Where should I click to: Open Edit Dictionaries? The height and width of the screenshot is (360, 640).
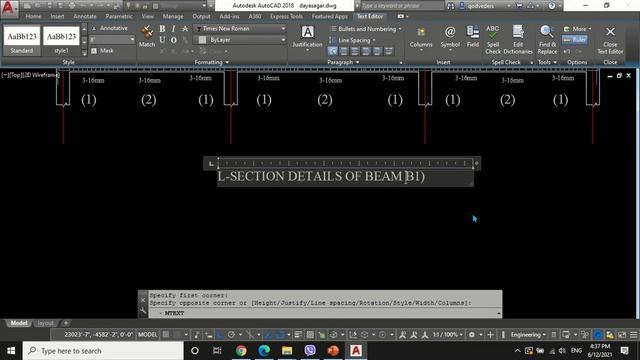pyautogui.click(x=518, y=39)
